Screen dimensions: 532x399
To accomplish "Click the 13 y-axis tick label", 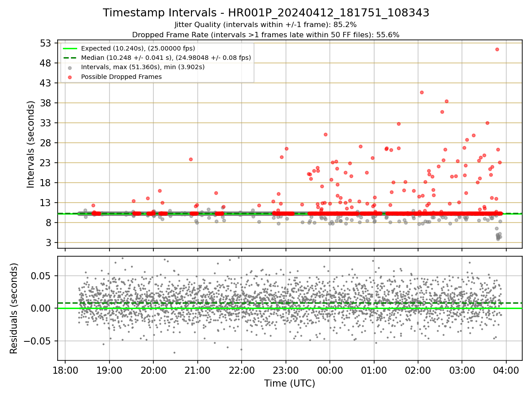I will tap(46, 203).
